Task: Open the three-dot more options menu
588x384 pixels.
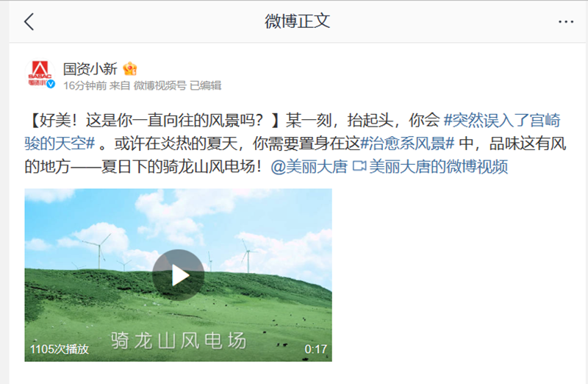Action: point(565,22)
